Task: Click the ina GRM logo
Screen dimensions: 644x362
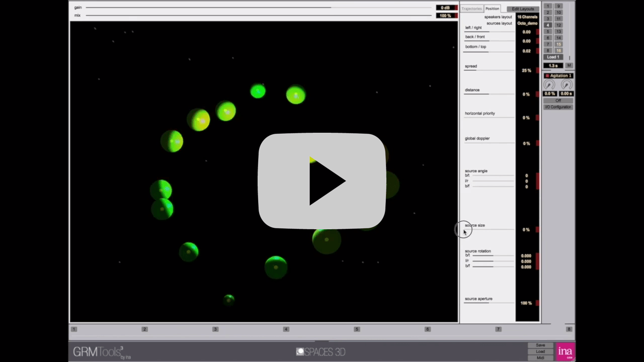Action: tap(565, 351)
